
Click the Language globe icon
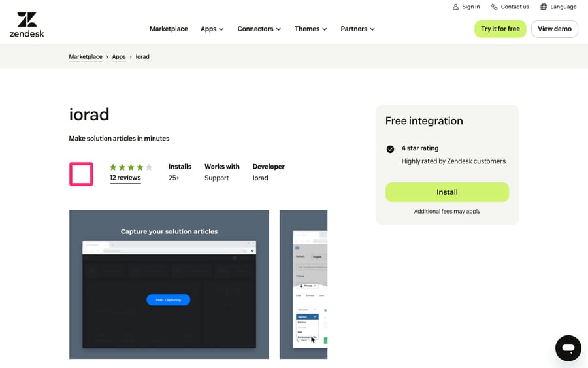pos(544,7)
